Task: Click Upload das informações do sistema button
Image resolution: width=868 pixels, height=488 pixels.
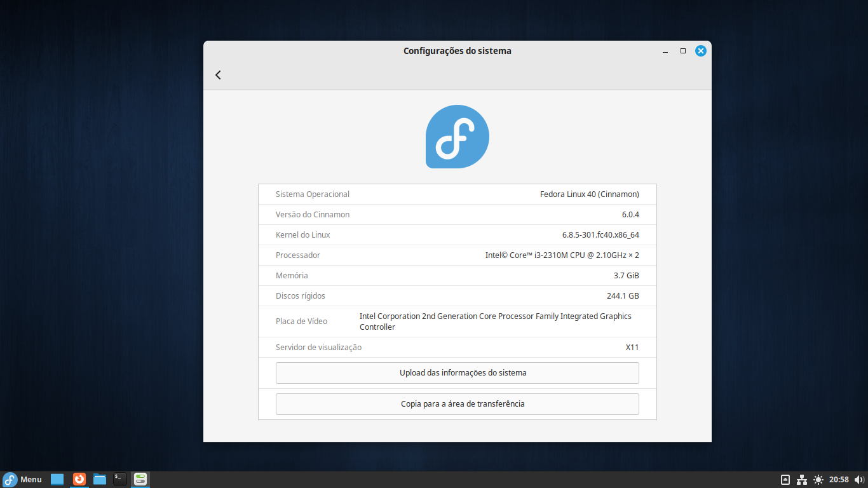Action: click(x=458, y=373)
